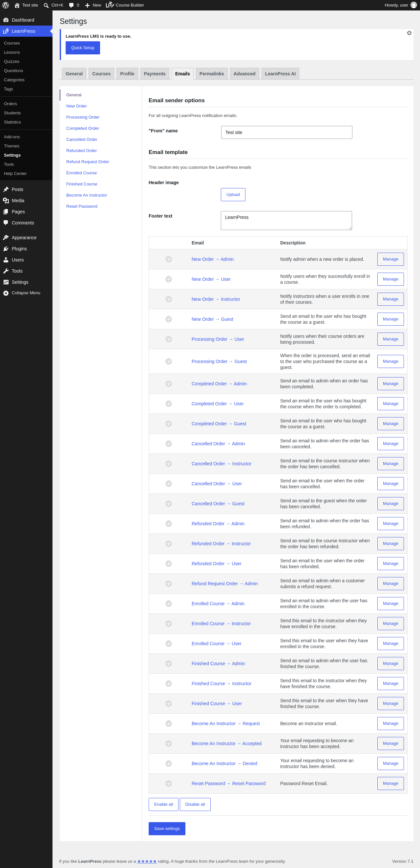Open the Media sidebar icon
This screenshot has height=868, width=420.
click(6, 201)
